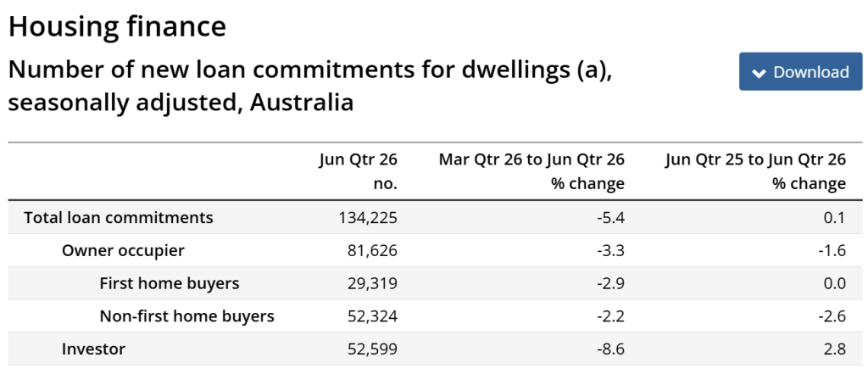Select the First home buyers row label
Image resolution: width=868 pixels, height=374 pixels.
170,283
